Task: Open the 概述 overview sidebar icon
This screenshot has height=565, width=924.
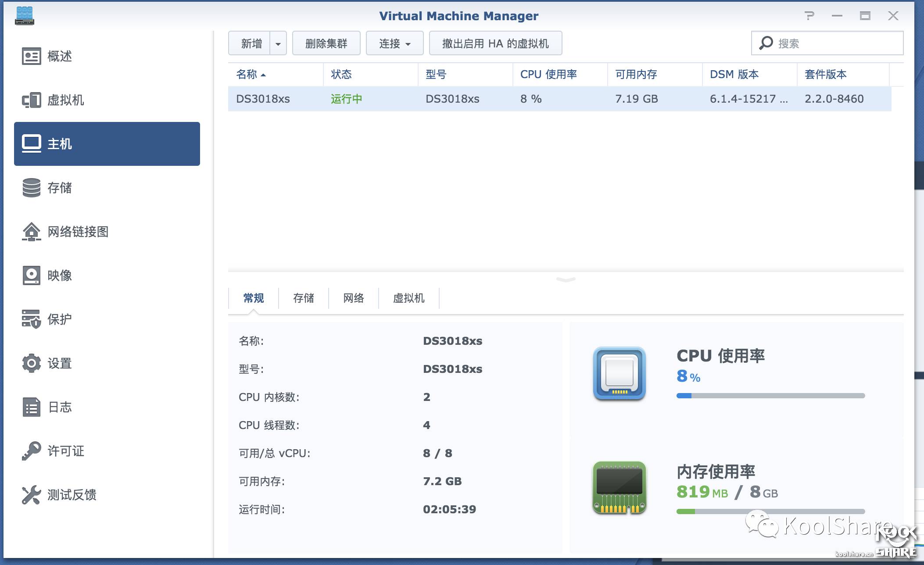Action: [31, 56]
